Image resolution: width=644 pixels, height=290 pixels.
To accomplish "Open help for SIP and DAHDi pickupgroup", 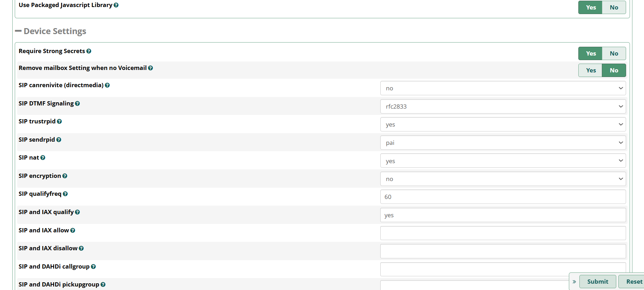I will pos(103,285).
